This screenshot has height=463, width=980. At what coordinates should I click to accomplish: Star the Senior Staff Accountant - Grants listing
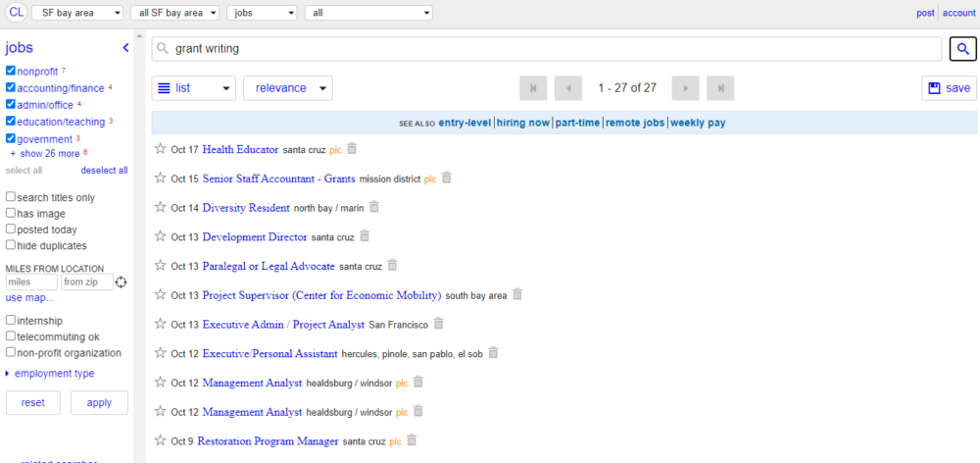click(161, 179)
